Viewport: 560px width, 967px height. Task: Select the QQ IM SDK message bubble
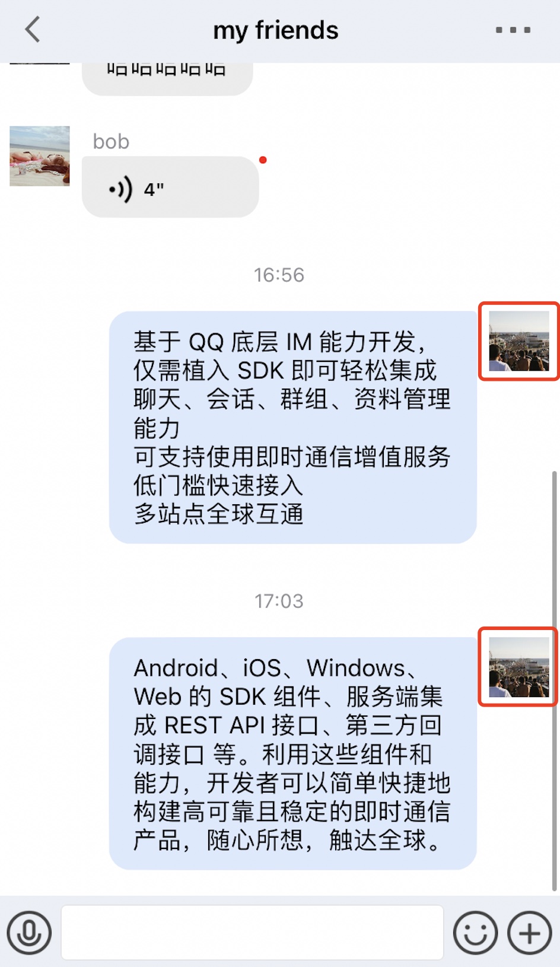293,427
